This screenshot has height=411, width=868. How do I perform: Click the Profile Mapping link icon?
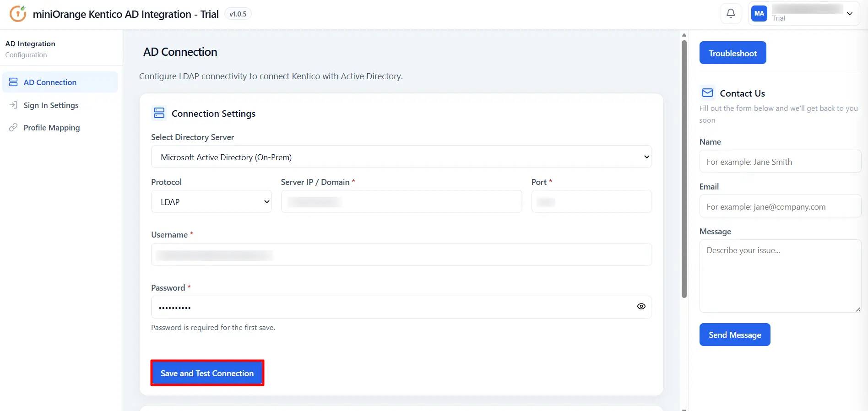point(13,127)
